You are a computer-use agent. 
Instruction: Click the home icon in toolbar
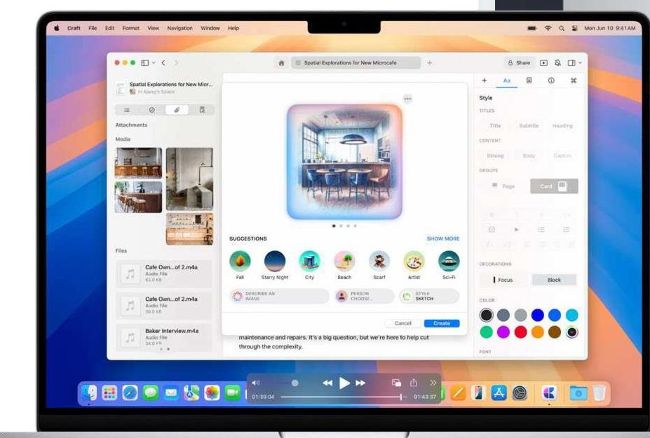(x=282, y=62)
